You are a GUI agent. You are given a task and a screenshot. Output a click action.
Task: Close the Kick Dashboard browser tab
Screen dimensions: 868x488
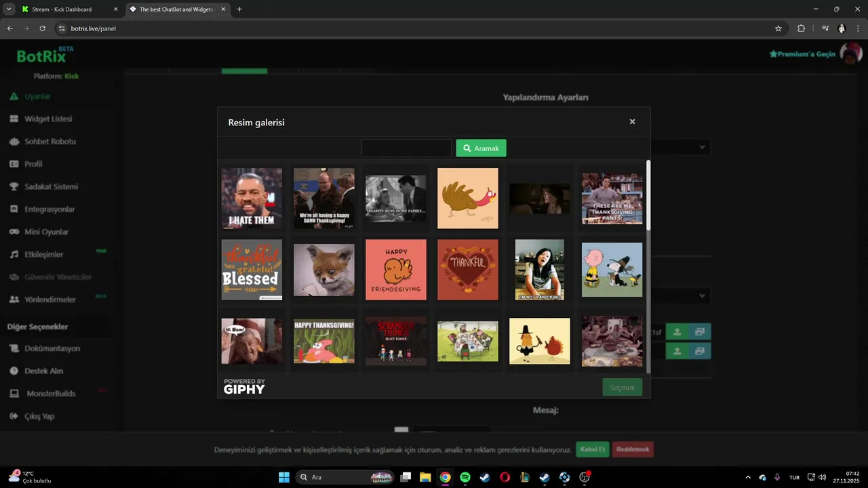(x=115, y=9)
